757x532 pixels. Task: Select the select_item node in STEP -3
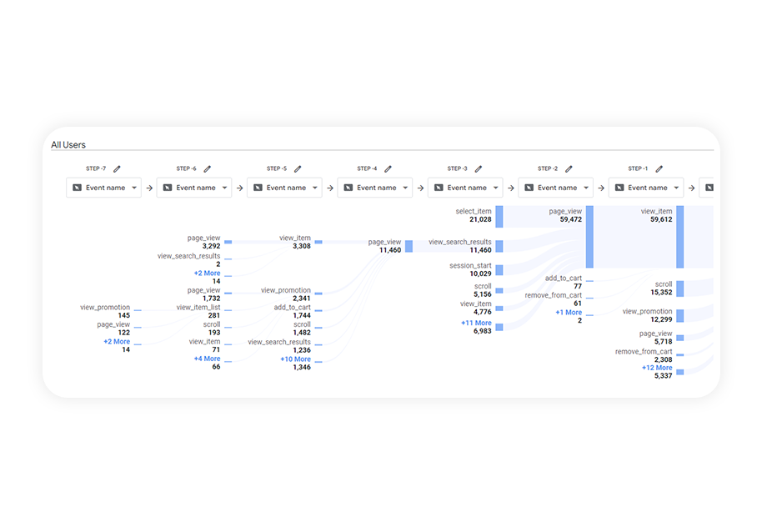[x=498, y=215]
